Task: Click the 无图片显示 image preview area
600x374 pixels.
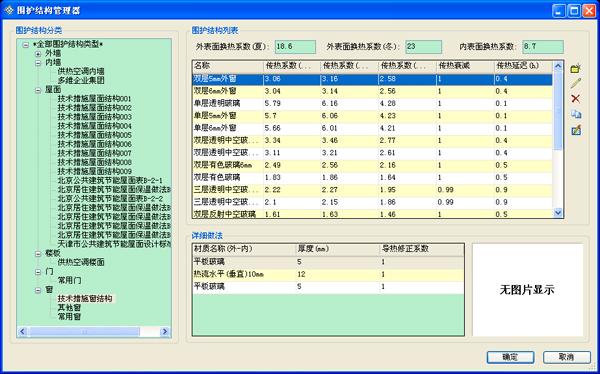Action: coord(527,290)
